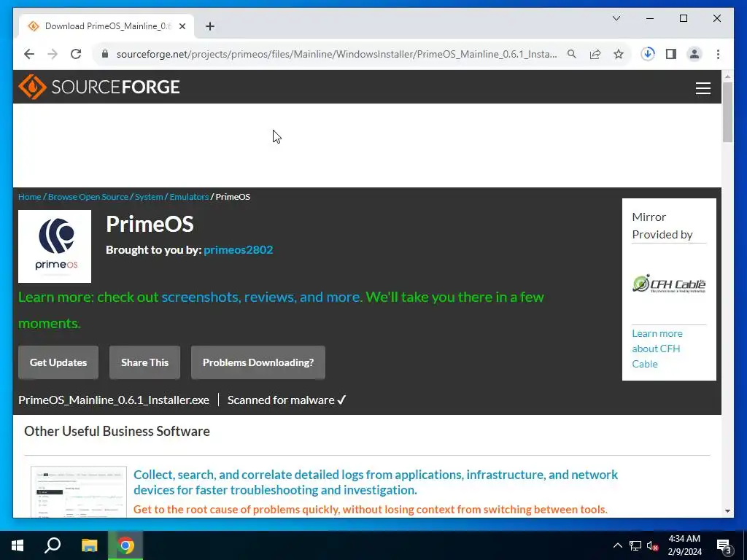Close the Download PrimeOS tab
The image size is (747, 560).
tap(182, 26)
